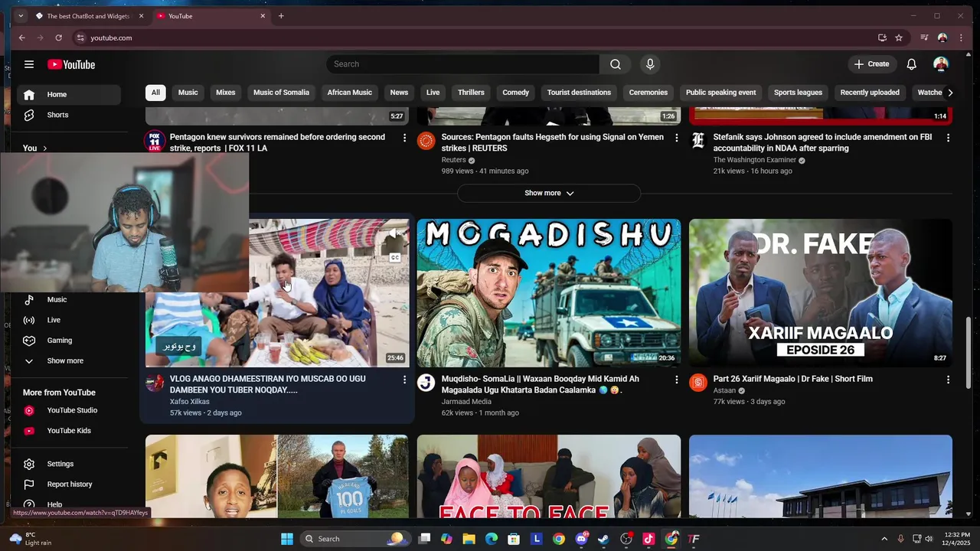Select the Recently uploaded chip
The height and width of the screenshot is (551, 980).
click(x=870, y=93)
